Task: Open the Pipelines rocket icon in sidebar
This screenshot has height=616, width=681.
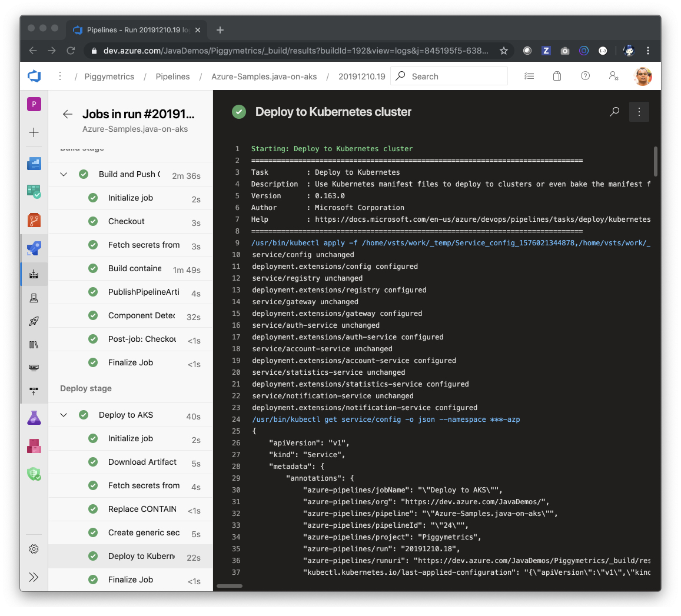Action: coord(34,248)
